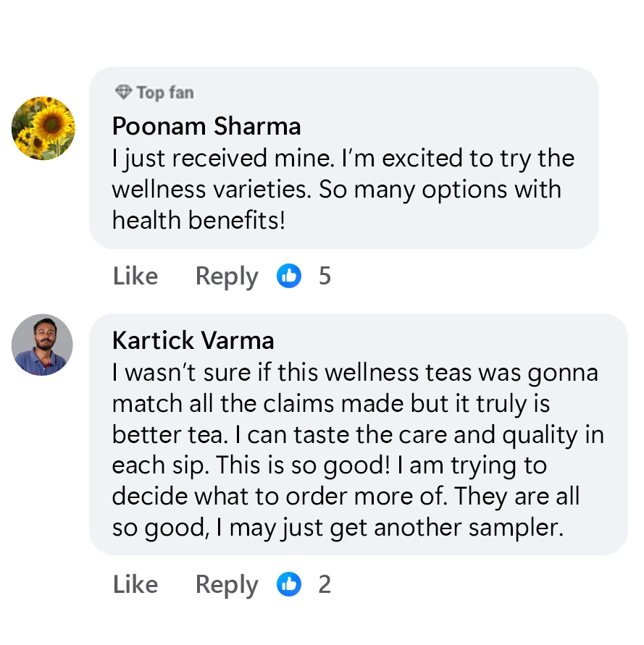644x645 pixels.
Task: Like Kartick Varma's comment
Action: (x=135, y=584)
